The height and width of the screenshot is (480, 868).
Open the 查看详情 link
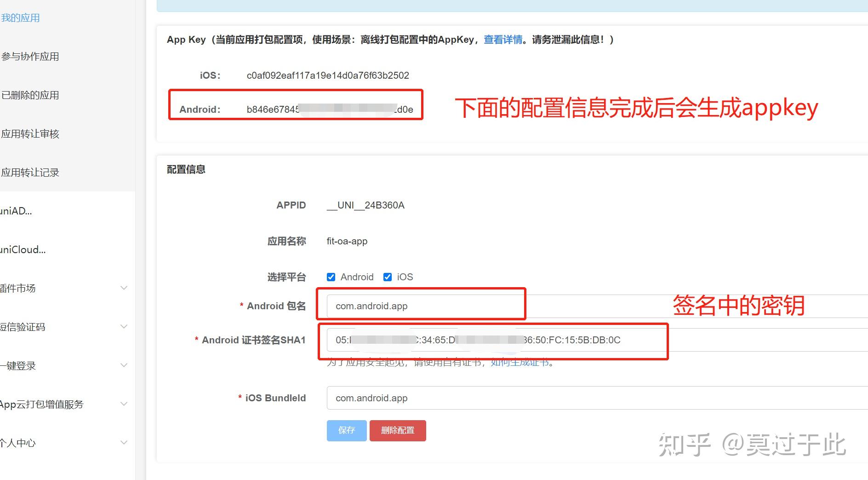tap(503, 40)
